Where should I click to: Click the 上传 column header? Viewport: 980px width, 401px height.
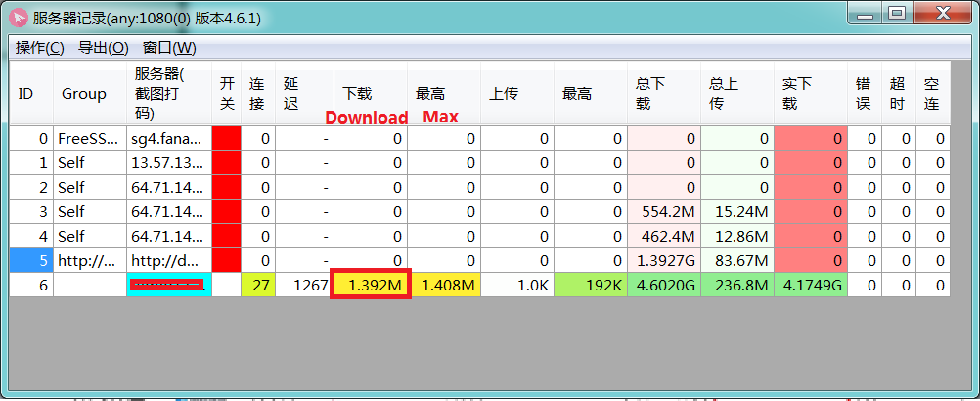(x=516, y=94)
